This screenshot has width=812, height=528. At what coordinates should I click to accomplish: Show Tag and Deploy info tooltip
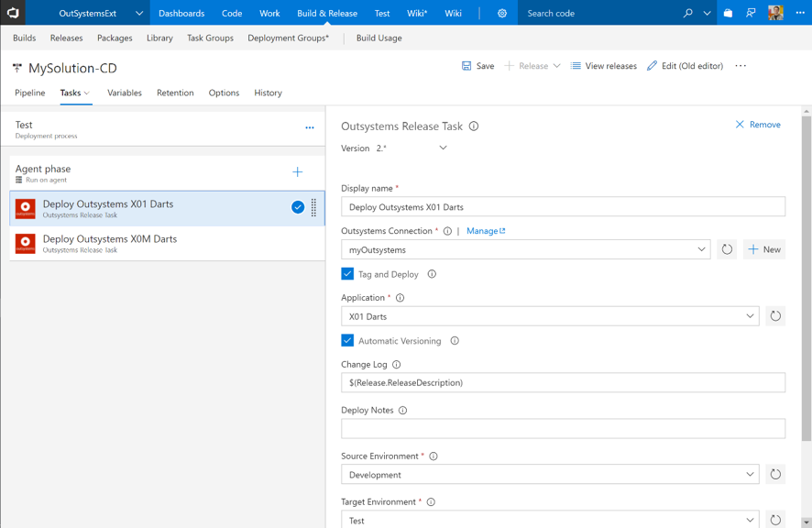[x=432, y=274]
